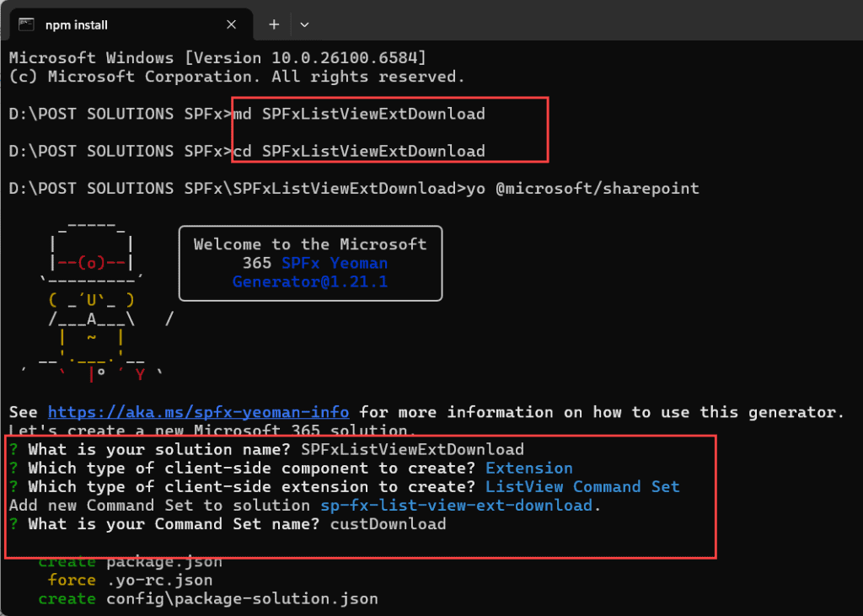Viewport: 863px width, 616px height.
Task: Click 'Which type of client-side component' prompt
Action: [251, 469]
